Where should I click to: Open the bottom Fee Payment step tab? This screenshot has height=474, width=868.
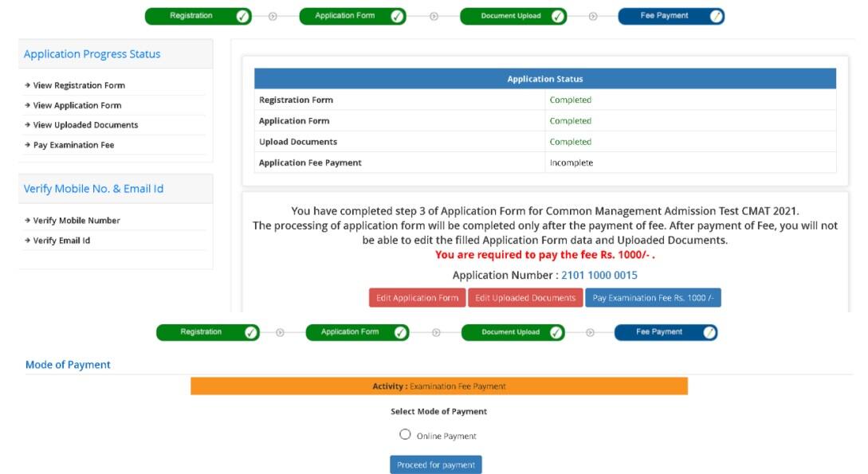click(666, 332)
